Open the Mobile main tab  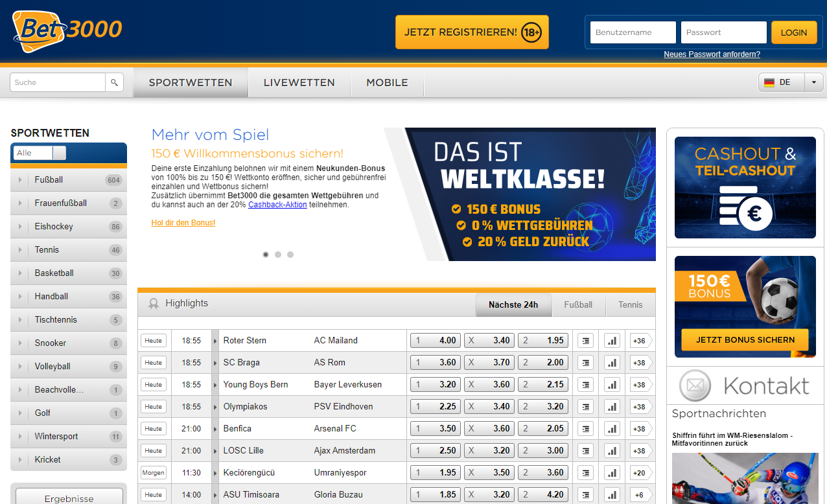point(387,83)
